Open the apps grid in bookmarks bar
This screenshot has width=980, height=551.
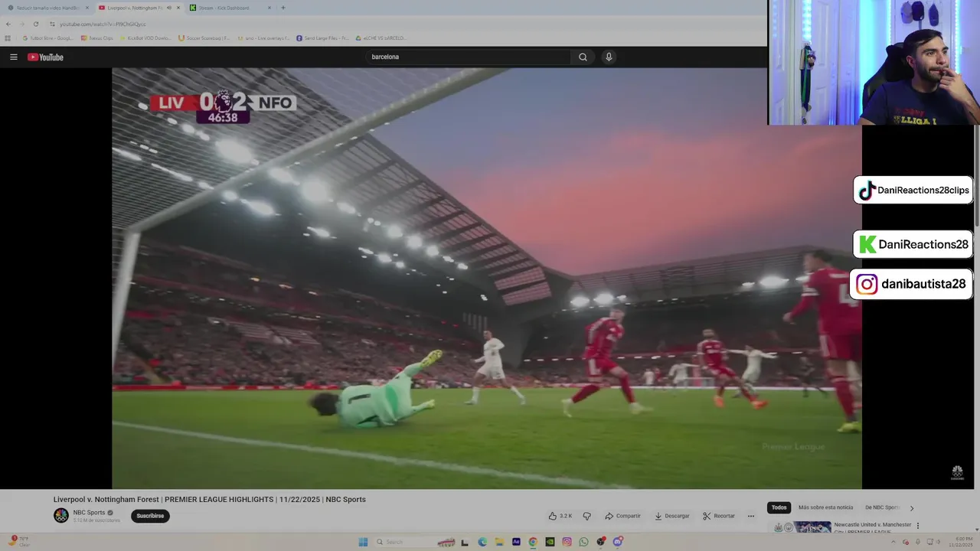(x=8, y=38)
